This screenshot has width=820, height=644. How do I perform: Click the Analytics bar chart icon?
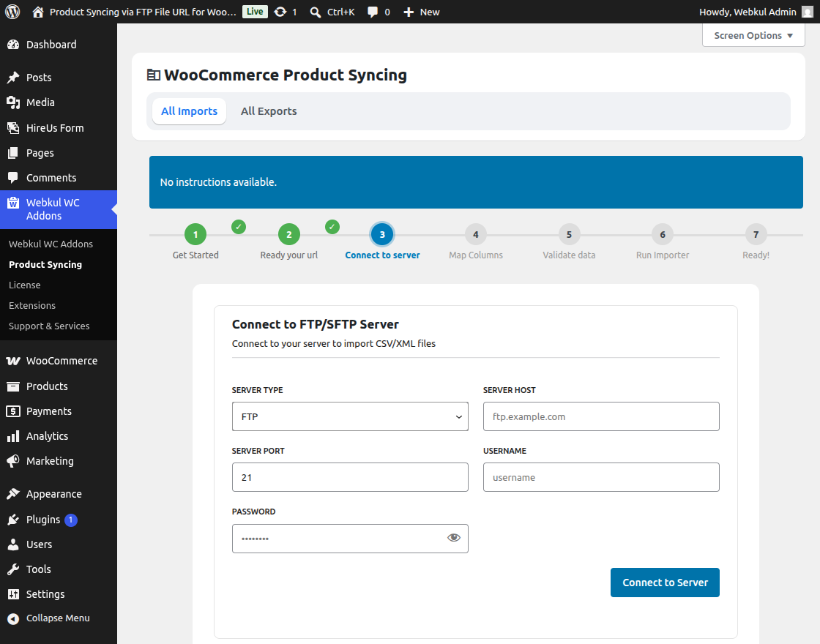(13, 436)
